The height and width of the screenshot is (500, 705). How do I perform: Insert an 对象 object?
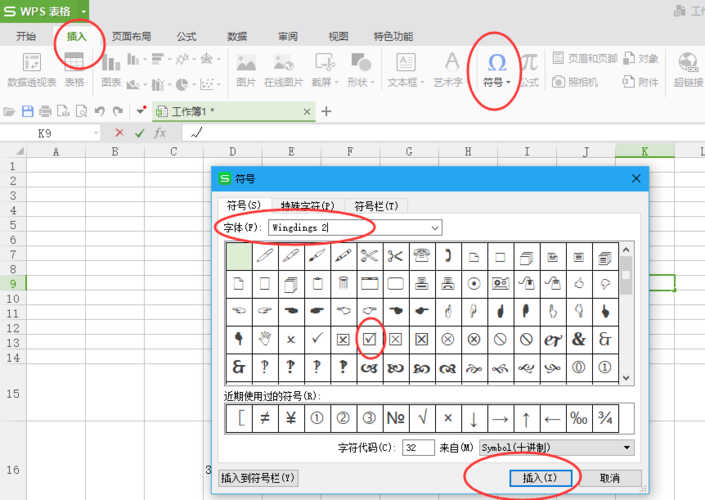(641, 58)
